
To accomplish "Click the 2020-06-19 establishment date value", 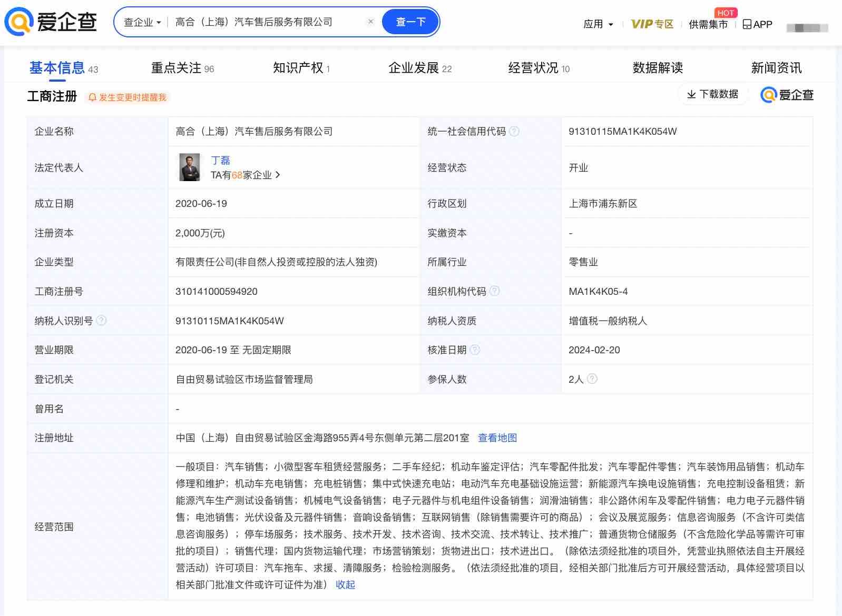I will tap(201, 204).
